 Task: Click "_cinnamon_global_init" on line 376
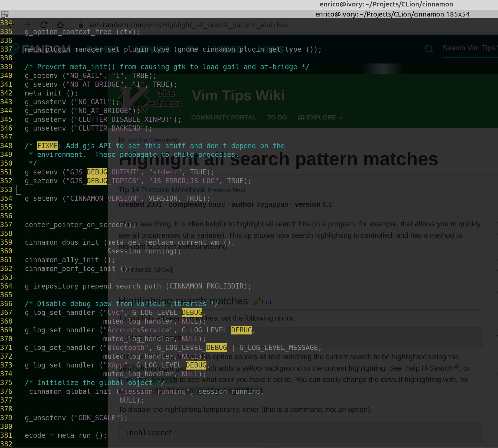point(68,391)
